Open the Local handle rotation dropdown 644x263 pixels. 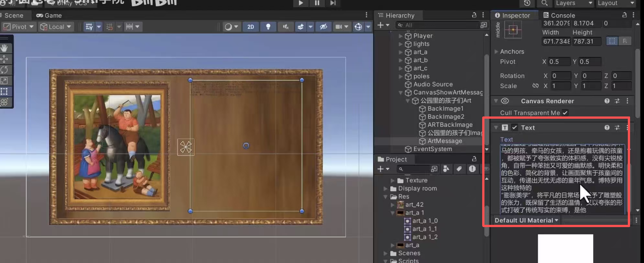(56, 27)
